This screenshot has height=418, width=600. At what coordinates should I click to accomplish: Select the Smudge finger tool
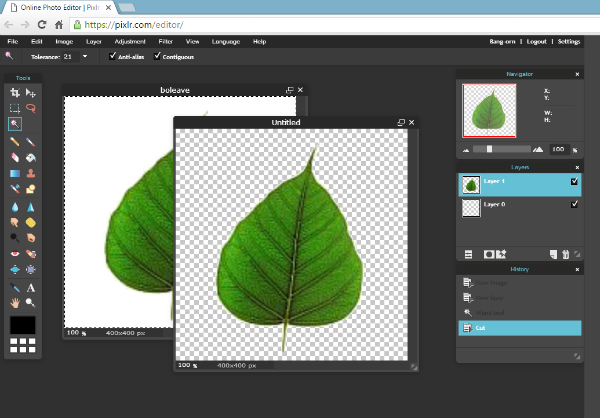pyautogui.click(x=15, y=222)
